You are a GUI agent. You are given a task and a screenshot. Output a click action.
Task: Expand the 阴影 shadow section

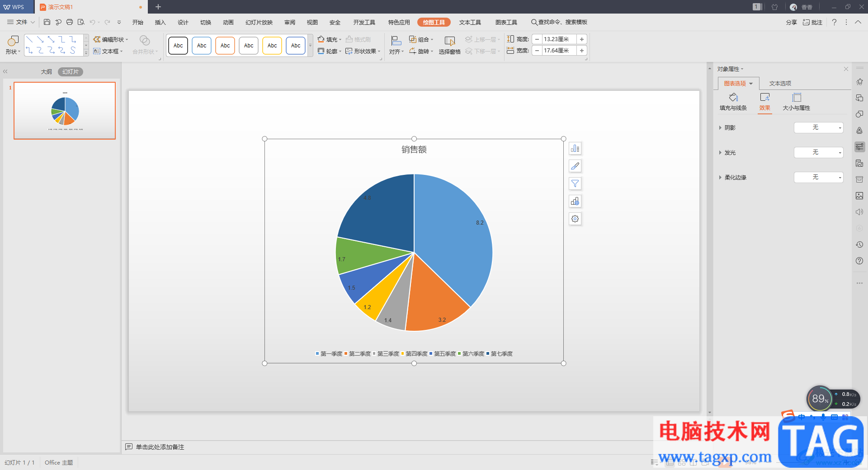(x=720, y=128)
